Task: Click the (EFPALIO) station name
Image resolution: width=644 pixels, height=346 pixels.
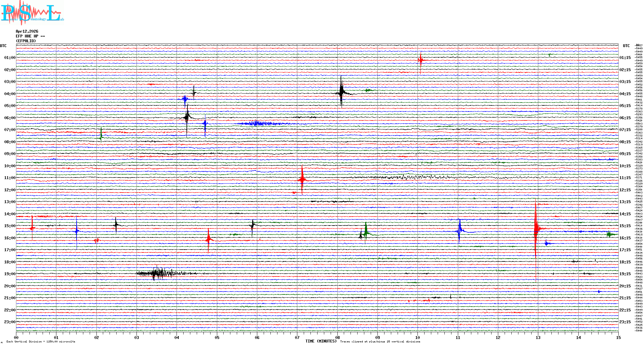Action: (26, 41)
